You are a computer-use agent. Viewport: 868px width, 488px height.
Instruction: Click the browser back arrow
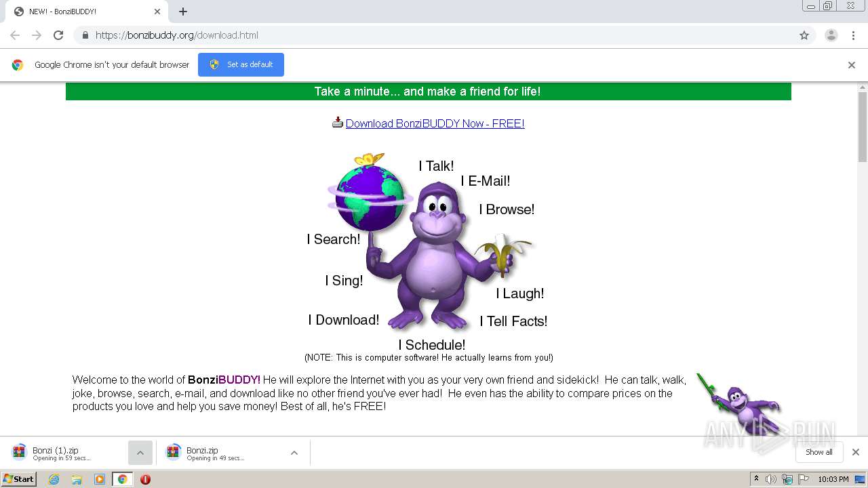point(15,35)
